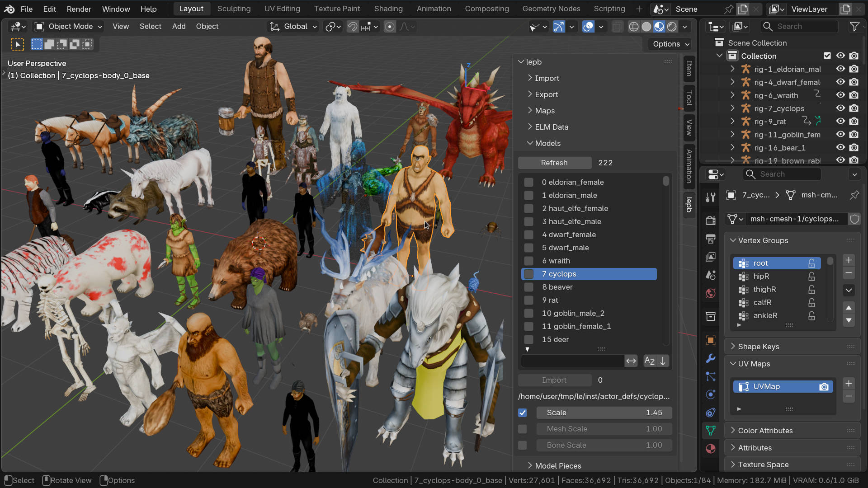Viewport: 868px width, 488px height.
Task: Open the Shading workspace tab
Action: pos(388,9)
